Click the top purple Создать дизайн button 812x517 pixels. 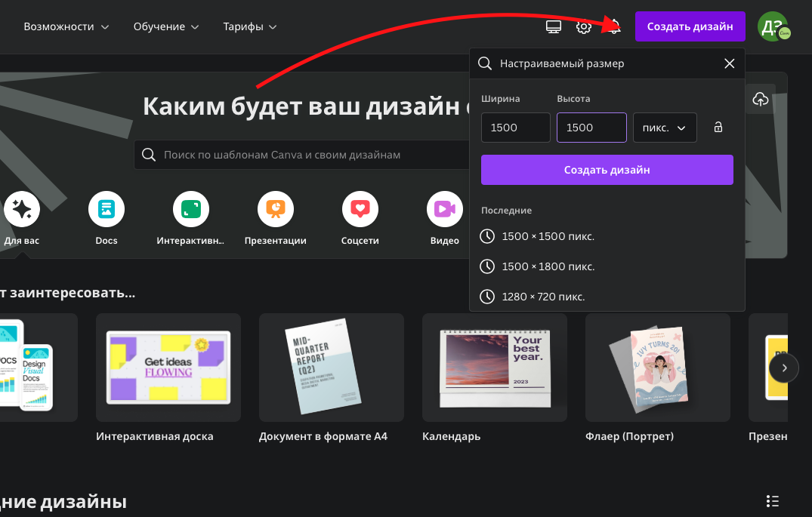pyautogui.click(x=690, y=26)
